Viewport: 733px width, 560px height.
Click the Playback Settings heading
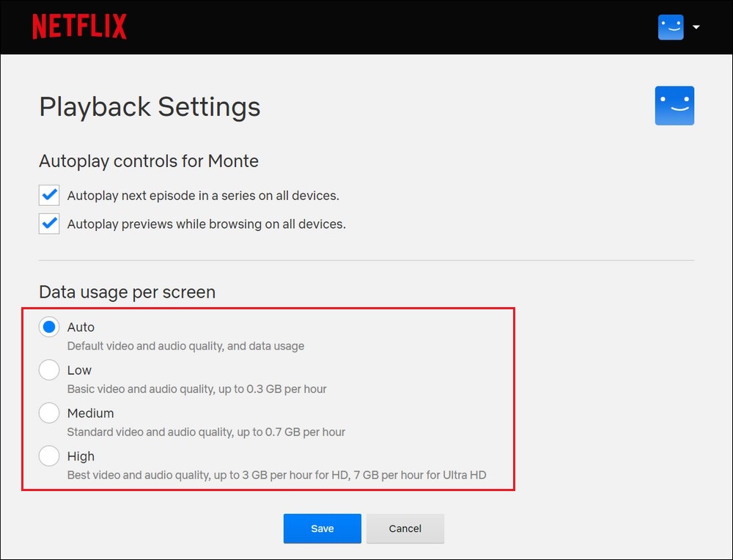(x=150, y=107)
